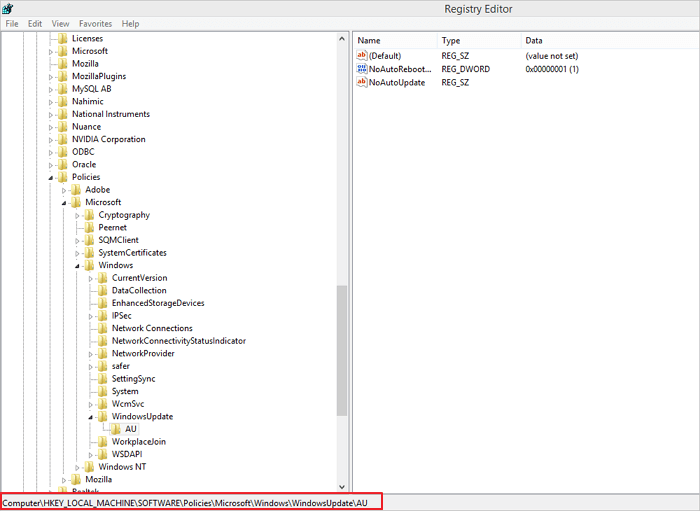
Task: Select the AU folder icon in tree
Action: click(x=116, y=429)
